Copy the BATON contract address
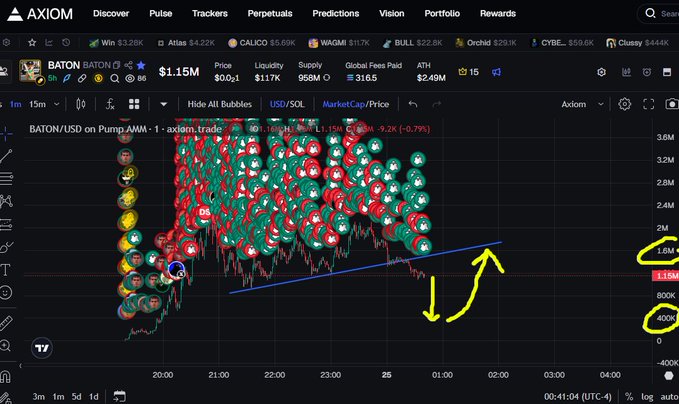 [116, 65]
